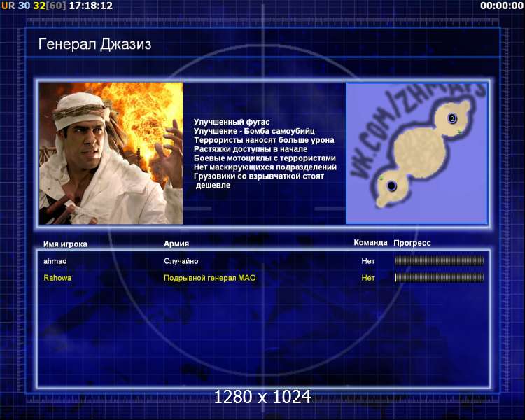This screenshot has width=525, height=420.
Task: Select start position 2 on the map
Action: click(x=452, y=118)
